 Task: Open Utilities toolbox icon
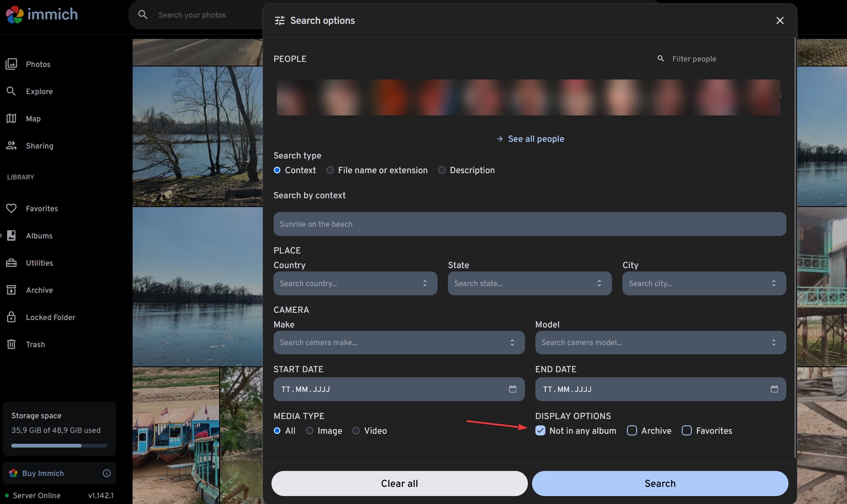coord(11,263)
